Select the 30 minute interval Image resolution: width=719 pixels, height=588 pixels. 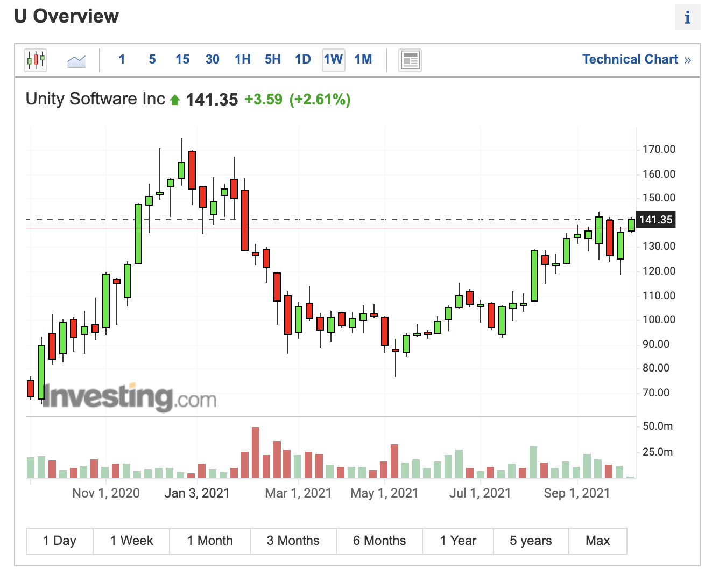(213, 59)
